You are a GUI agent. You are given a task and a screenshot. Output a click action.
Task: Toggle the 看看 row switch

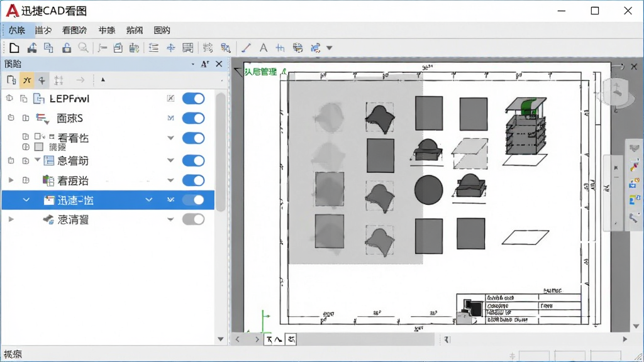(194, 138)
